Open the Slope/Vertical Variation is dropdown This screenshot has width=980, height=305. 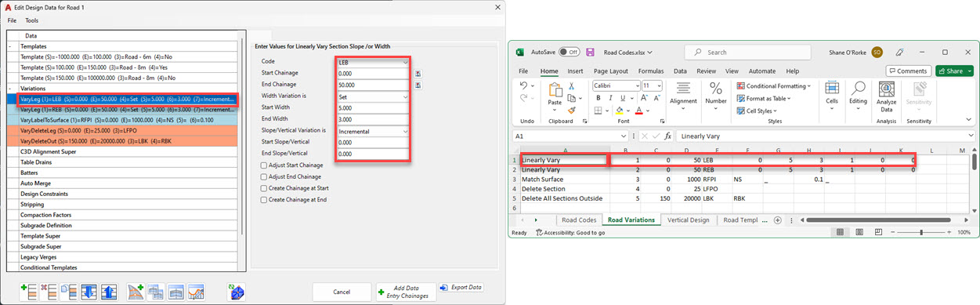(373, 132)
